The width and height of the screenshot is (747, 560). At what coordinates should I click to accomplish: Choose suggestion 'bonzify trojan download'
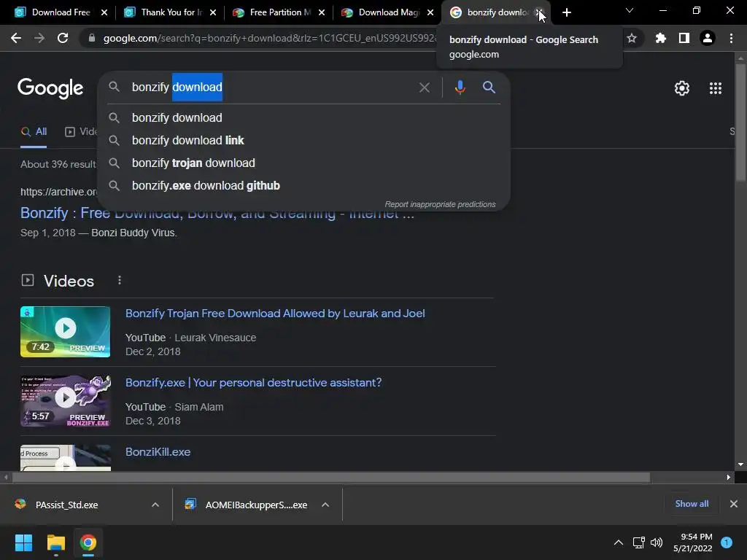[303, 163]
